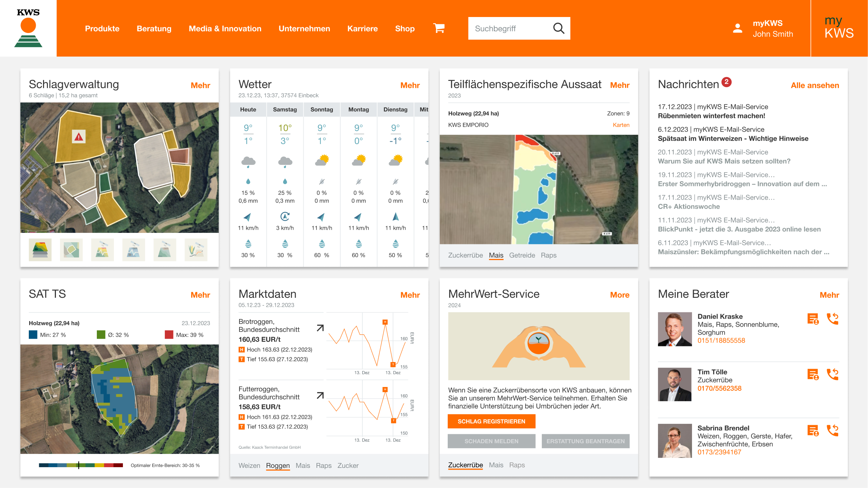The width and height of the screenshot is (868, 488).
Task: Click blue Min color swatch in SAT TS
Action: tap(33, 335)
